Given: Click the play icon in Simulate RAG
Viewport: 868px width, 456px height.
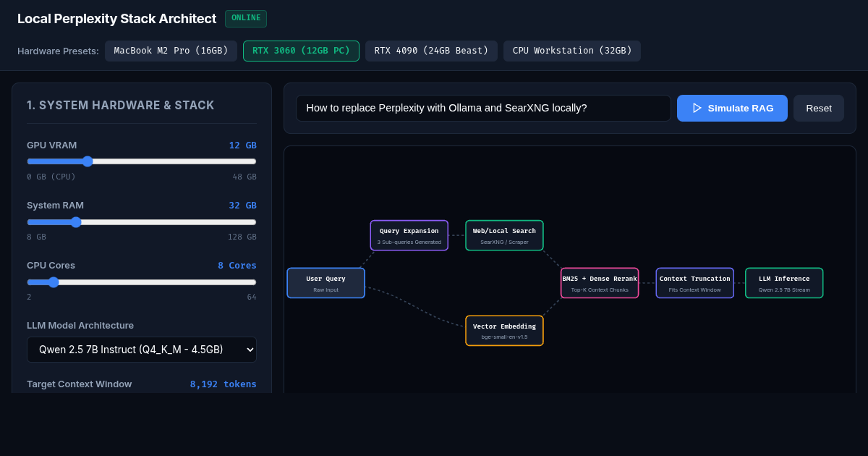Looking at the screenshot, I should (697, 108).
